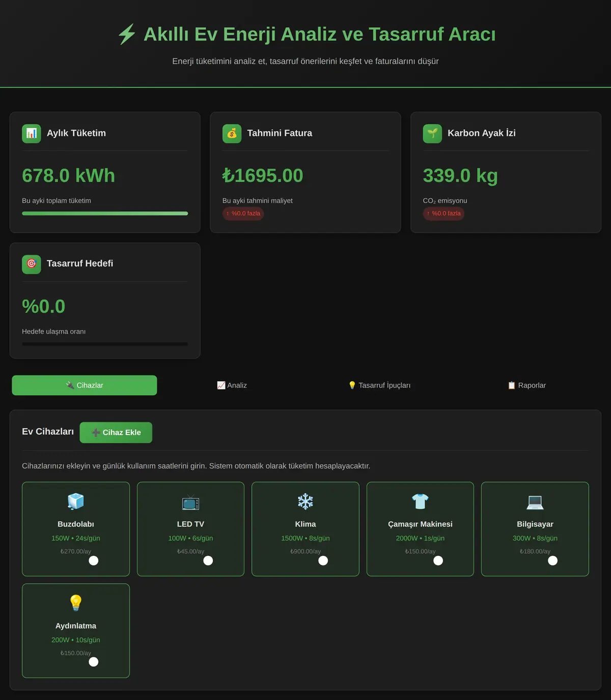Viewport: 611px width, 700px height.
Task: Click the Bu ayki toplam tüketim label
Action: tap(57, 201)
